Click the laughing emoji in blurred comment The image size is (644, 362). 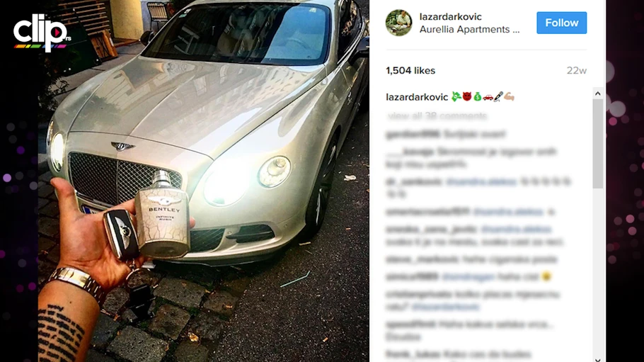546,277
